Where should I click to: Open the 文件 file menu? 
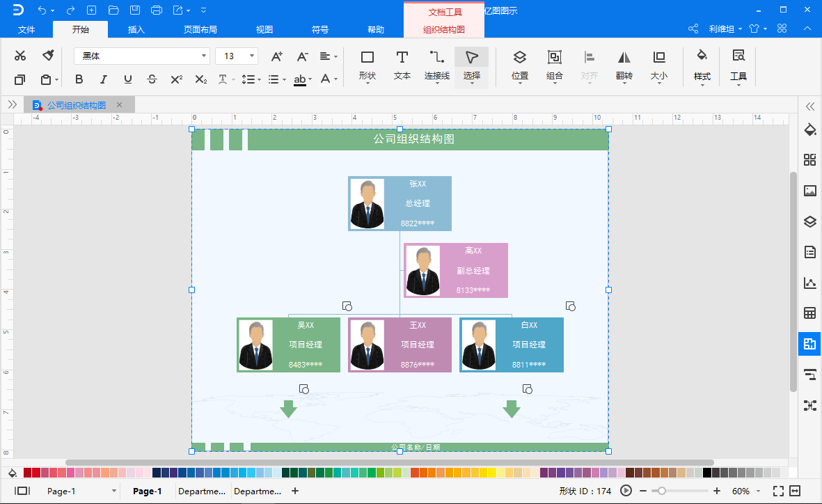[26, 29]
